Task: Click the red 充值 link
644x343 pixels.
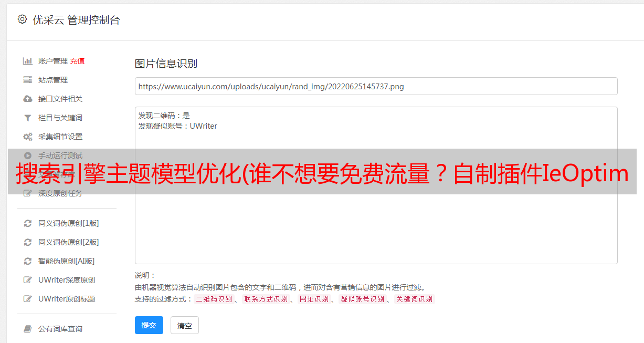Action: click(x=77, y=61)
